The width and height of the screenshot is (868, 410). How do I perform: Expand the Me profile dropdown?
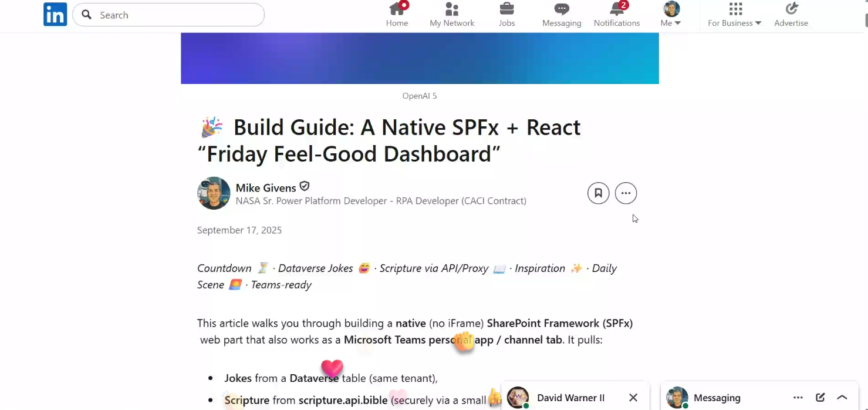[671, 15]
